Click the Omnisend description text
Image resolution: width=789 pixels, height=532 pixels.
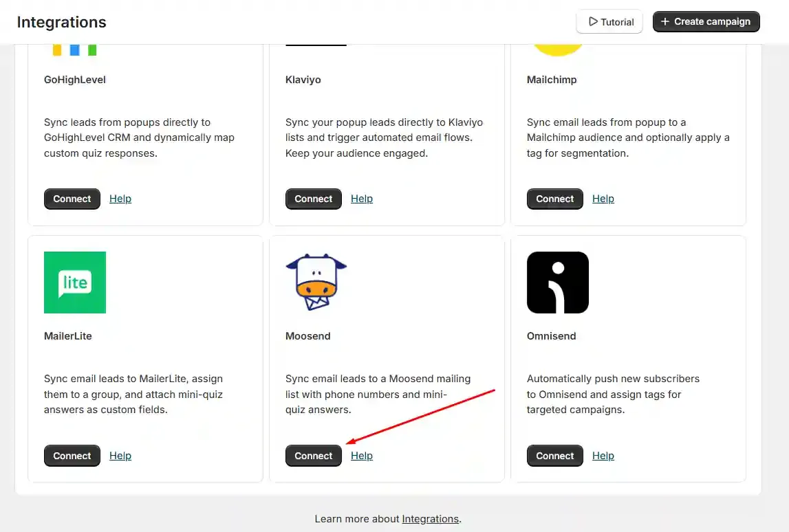click(x=613, y=395)
